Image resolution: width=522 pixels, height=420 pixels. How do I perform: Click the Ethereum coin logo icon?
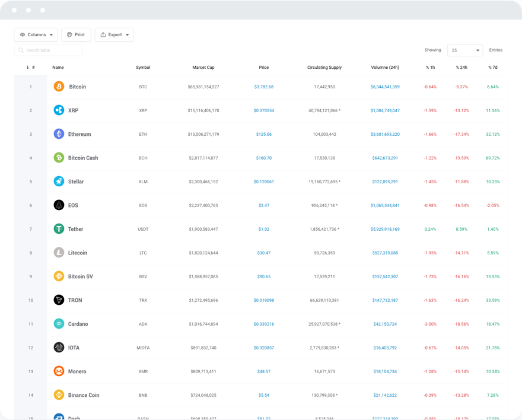click(x=59, y=134)
